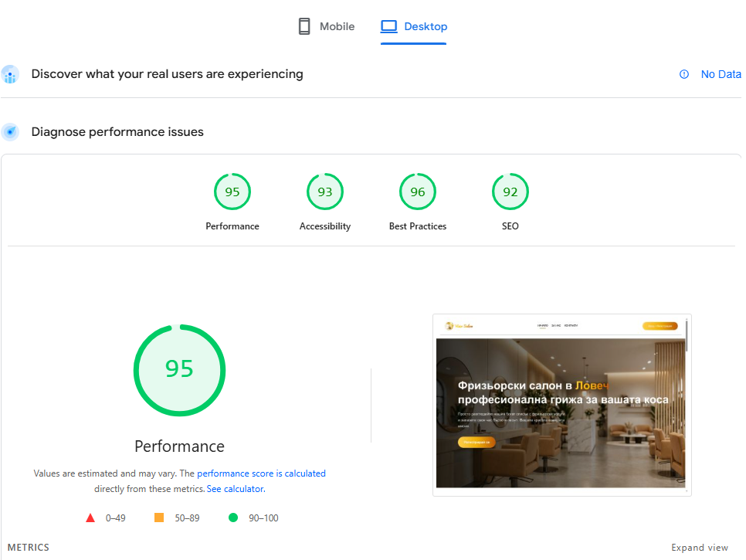The image size is (746, 560).
Task: Click the Accessibility label
Action: (x=325, y=226)
